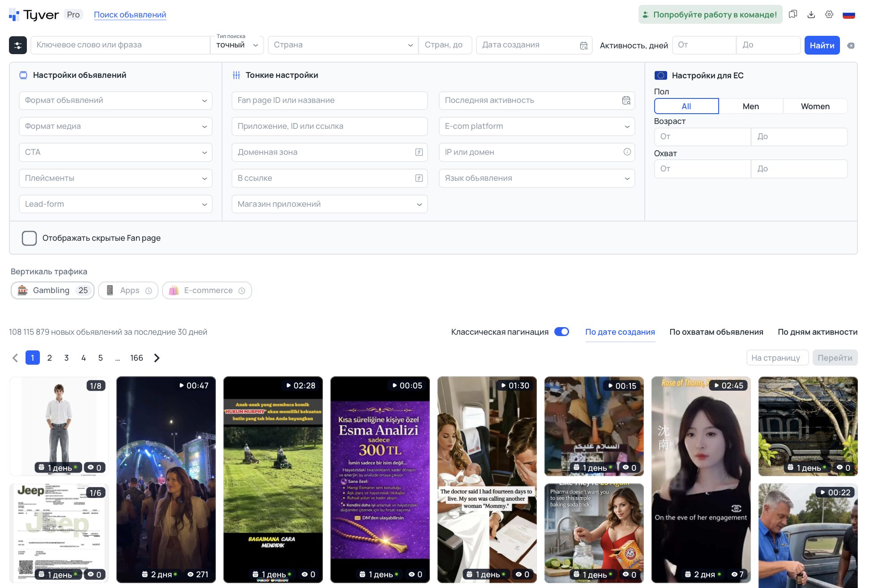Screen dimensions: 874x588
Task: Switch to По дням активности tab
Action: click(817, 332)
